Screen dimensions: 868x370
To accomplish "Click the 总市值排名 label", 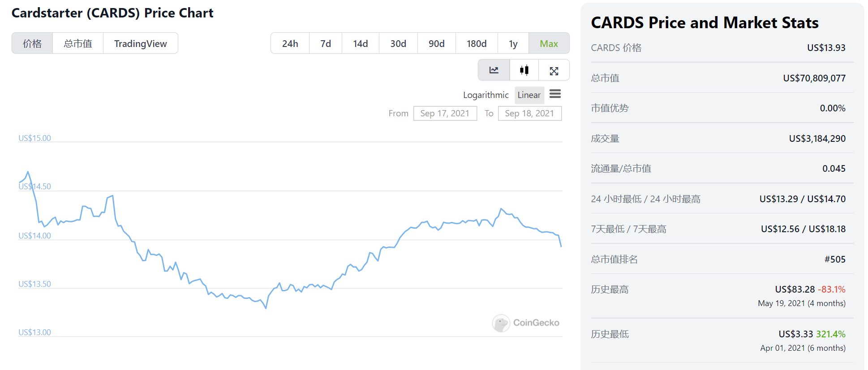I will [x=614, y=259].
